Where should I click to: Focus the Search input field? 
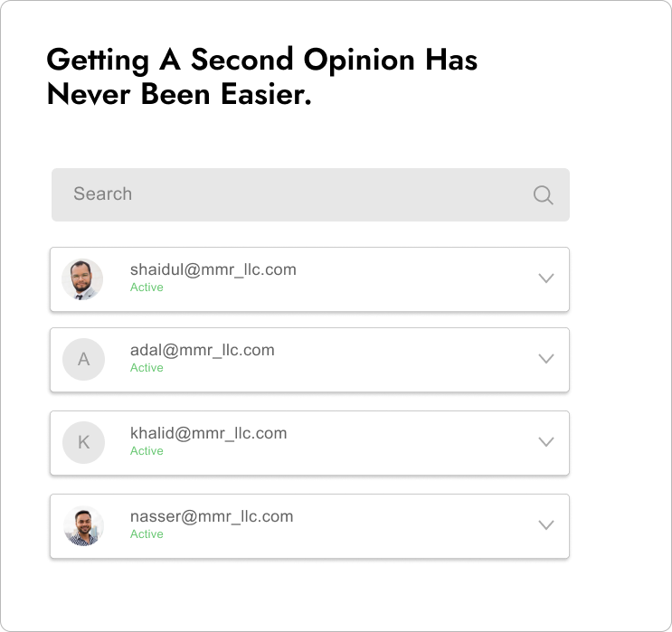(x=310, y=195)
